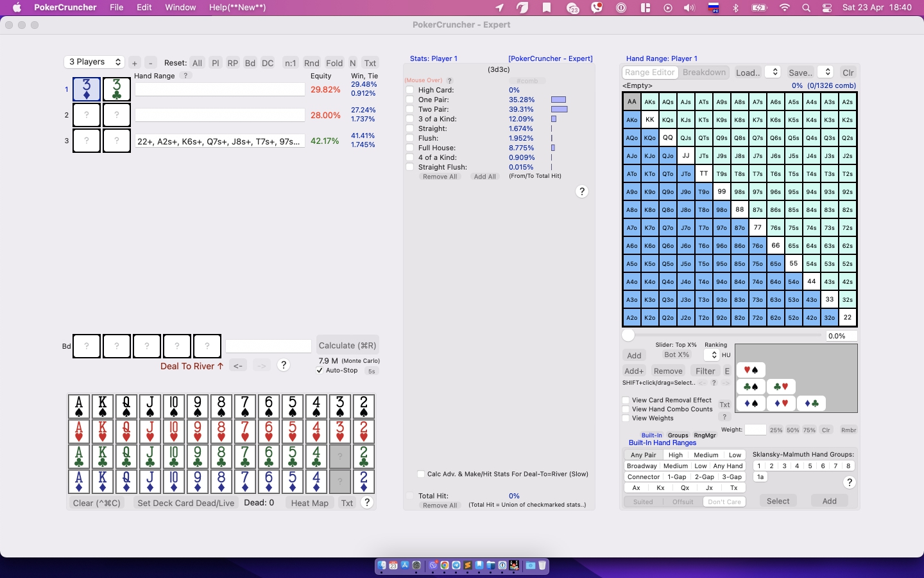Select the diamond-heart suit combo icon
This screenshot has height=578, width=924.
(781, 403)
